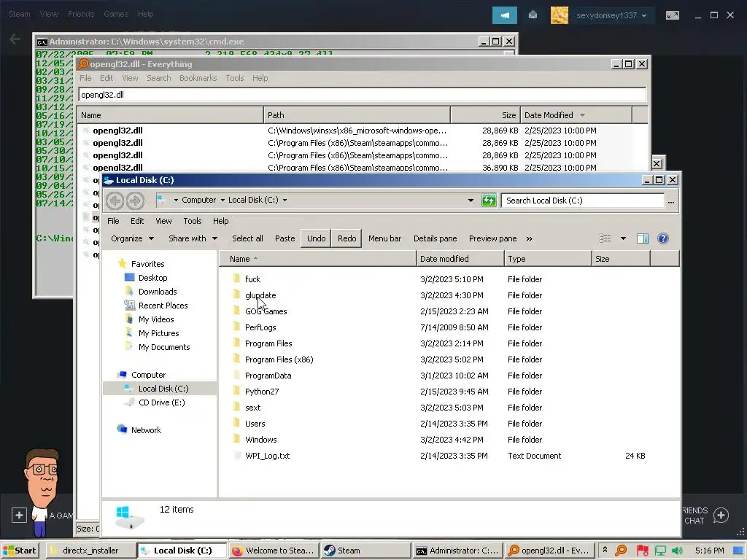Go forward in Local Disk explorer

135,201
